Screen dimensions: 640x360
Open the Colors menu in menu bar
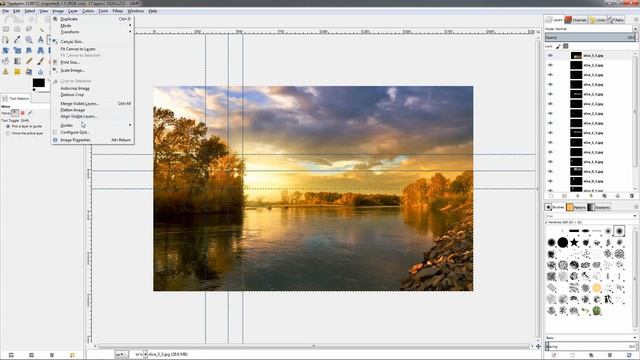click(88, 11)
